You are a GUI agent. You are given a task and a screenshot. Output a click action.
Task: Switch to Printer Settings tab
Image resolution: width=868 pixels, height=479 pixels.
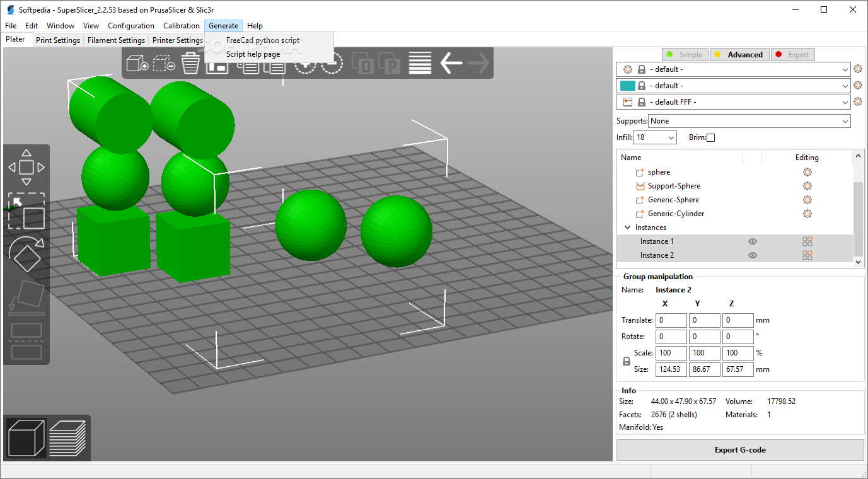[177, 40]
